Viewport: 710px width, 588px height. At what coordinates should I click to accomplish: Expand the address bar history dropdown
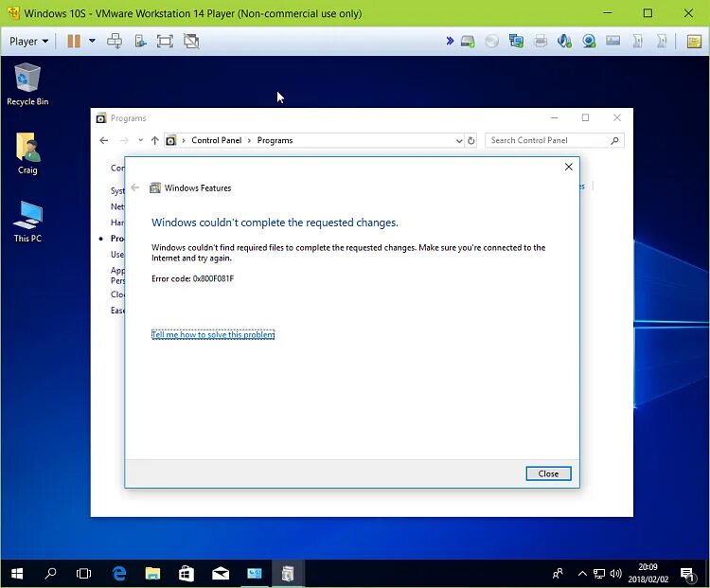459,141
